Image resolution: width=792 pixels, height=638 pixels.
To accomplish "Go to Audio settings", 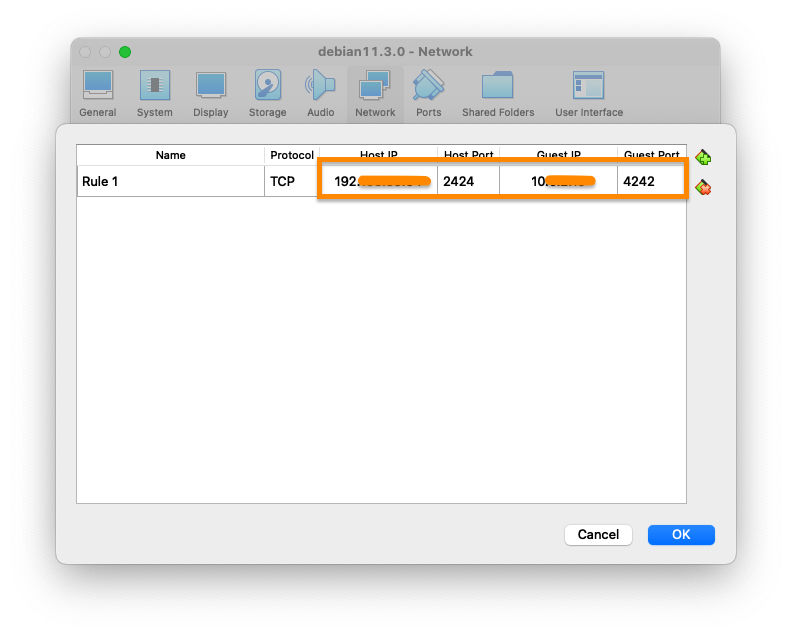I will tap(321, 94).
